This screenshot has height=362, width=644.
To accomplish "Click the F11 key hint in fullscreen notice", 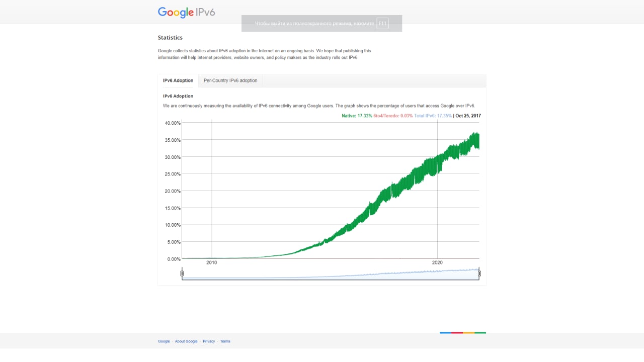I will click(x=382, y=24).
